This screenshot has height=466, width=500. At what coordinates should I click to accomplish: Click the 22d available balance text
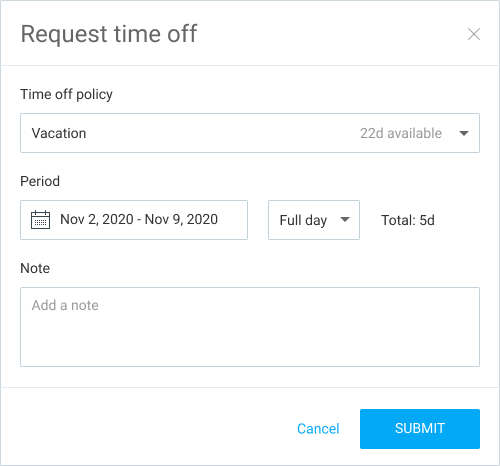(401, 133)
